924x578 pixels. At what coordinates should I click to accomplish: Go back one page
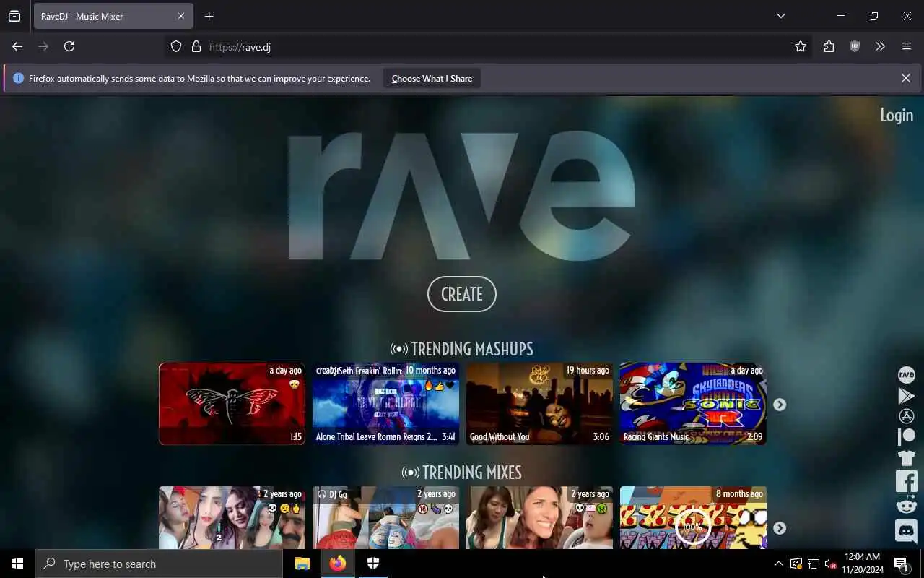[17, 46]
